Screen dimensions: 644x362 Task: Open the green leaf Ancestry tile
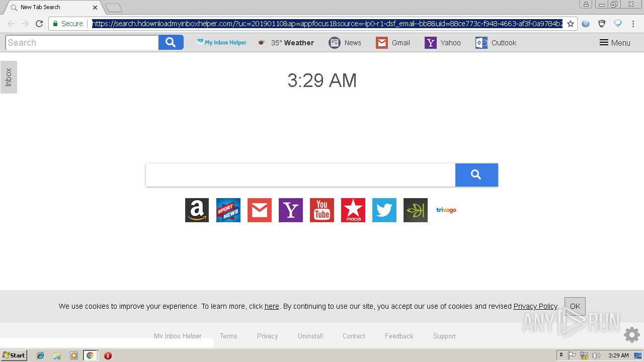415,210
